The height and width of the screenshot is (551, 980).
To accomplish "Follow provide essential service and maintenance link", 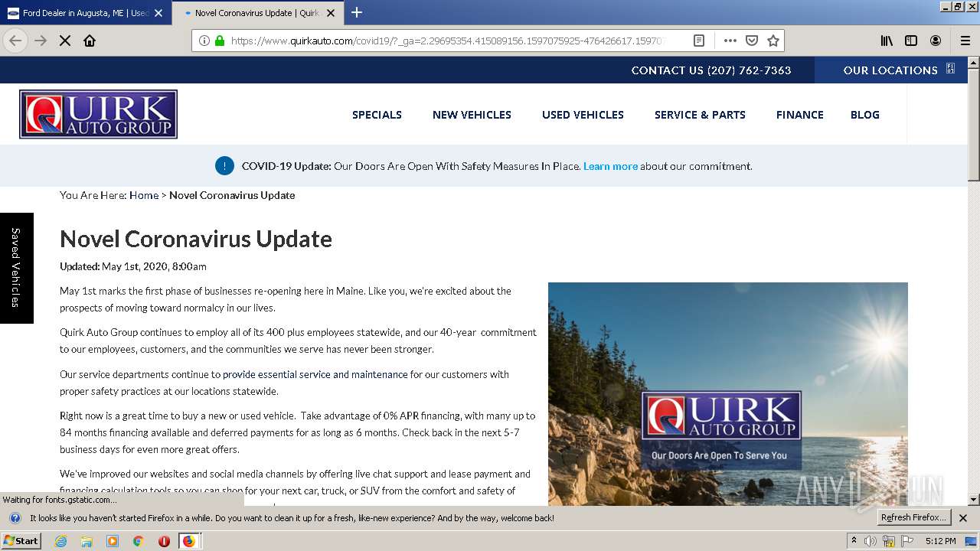I will [315, 374].
